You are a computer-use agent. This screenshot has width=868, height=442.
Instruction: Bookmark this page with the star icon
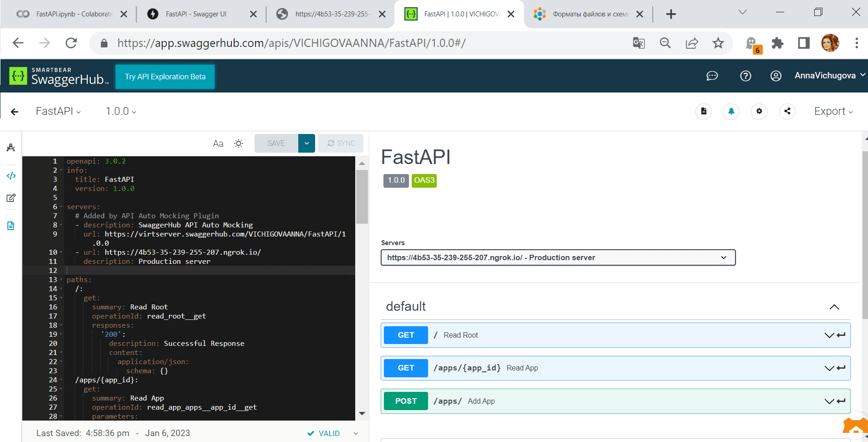[718, 43]
